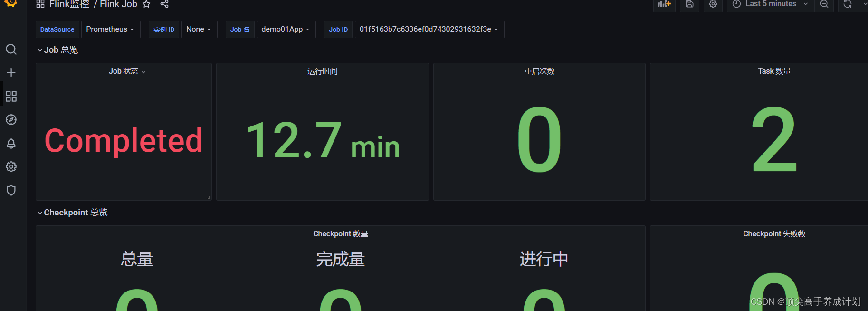The width and height of the screenshot is (868, 311).
Task: Open the Last 5 minutes time picker
Action: click(770, 4)
